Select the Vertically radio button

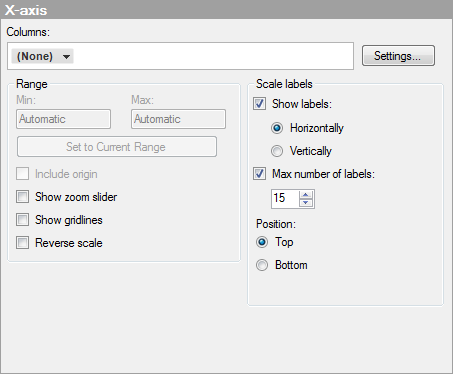point(277,151)
